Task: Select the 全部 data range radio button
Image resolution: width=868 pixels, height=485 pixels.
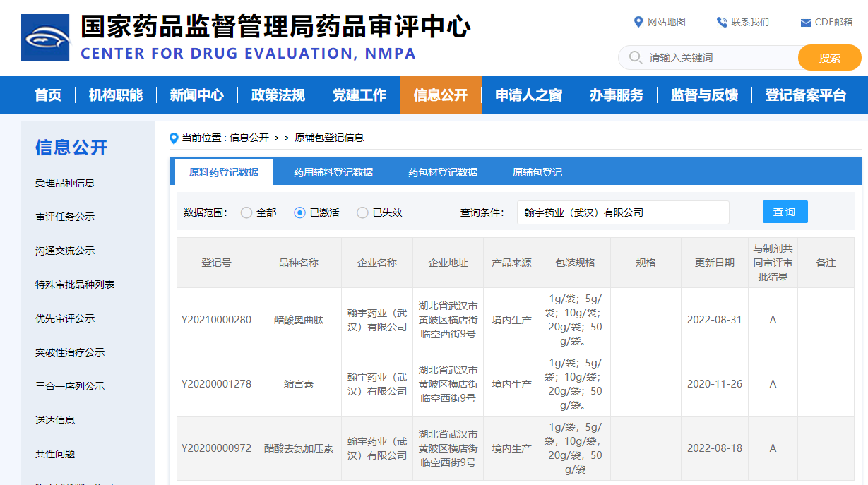Action: (247, 212)
